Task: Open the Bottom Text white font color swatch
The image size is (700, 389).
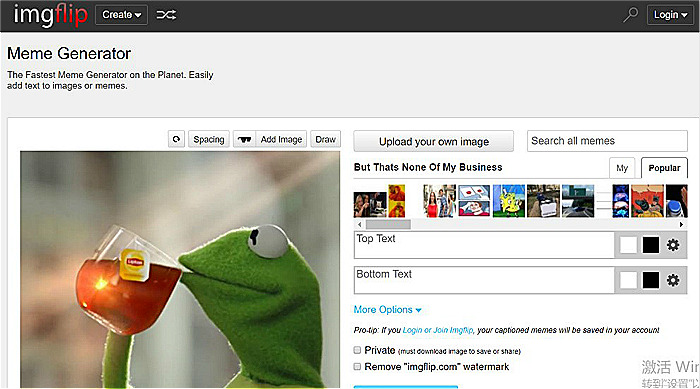Action: tap(628, 280)
